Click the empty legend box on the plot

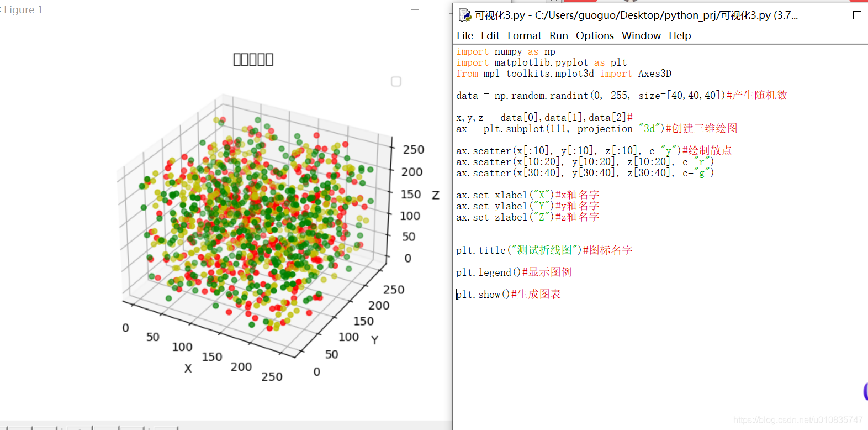click(396, 82)
